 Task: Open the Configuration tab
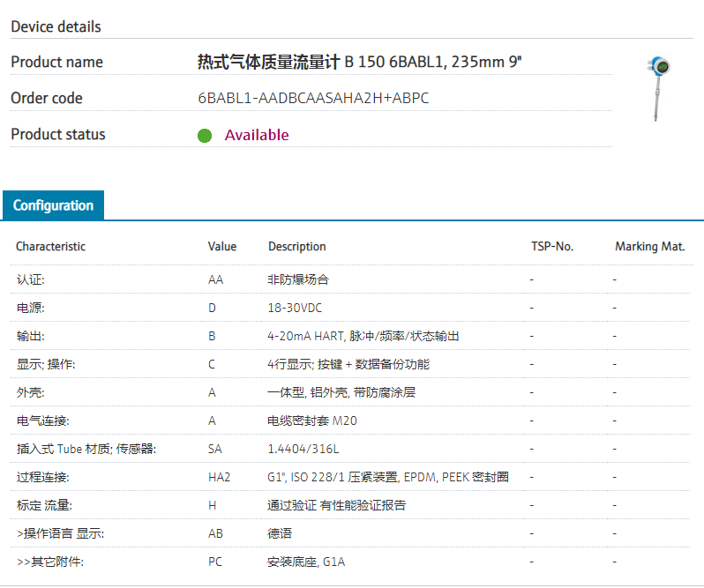[53, 205]
